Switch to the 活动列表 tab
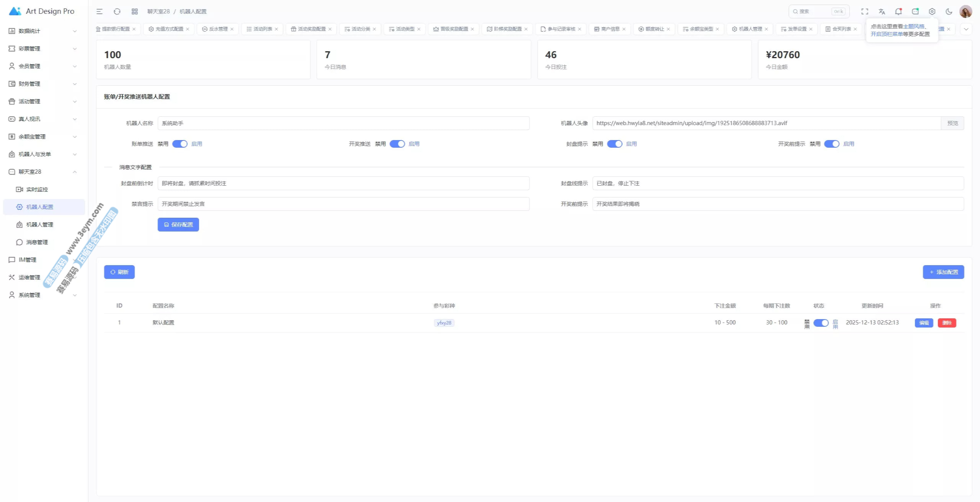This screenshot has height=502, width=980. point(262,29)
